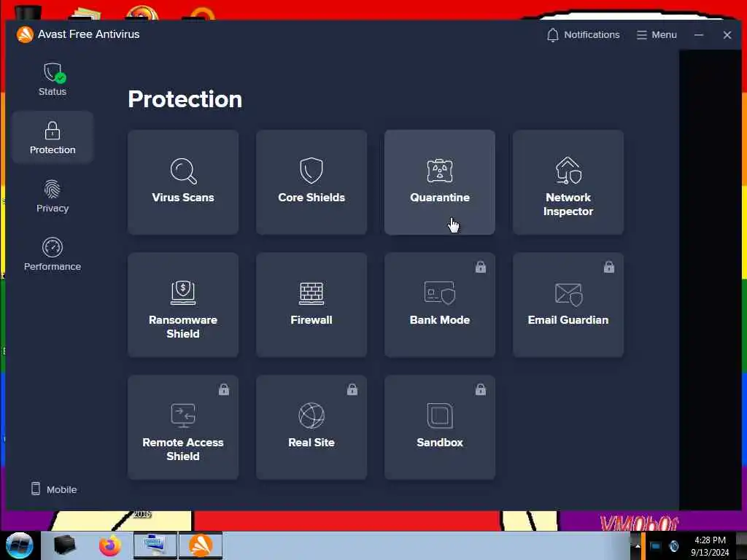Open the Quarantine tile
The width and height of the screenshot is (747, 560).
440,182
